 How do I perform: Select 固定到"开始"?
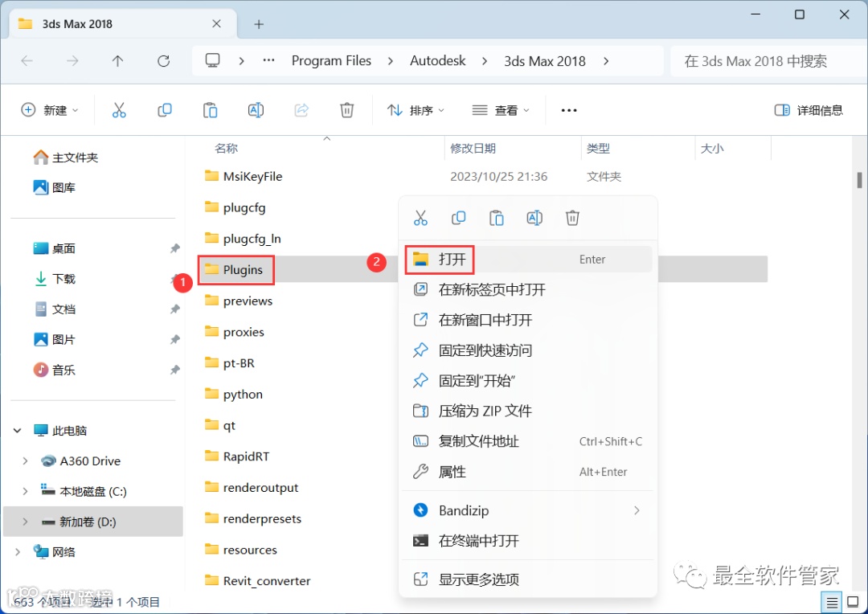point(527,381)
